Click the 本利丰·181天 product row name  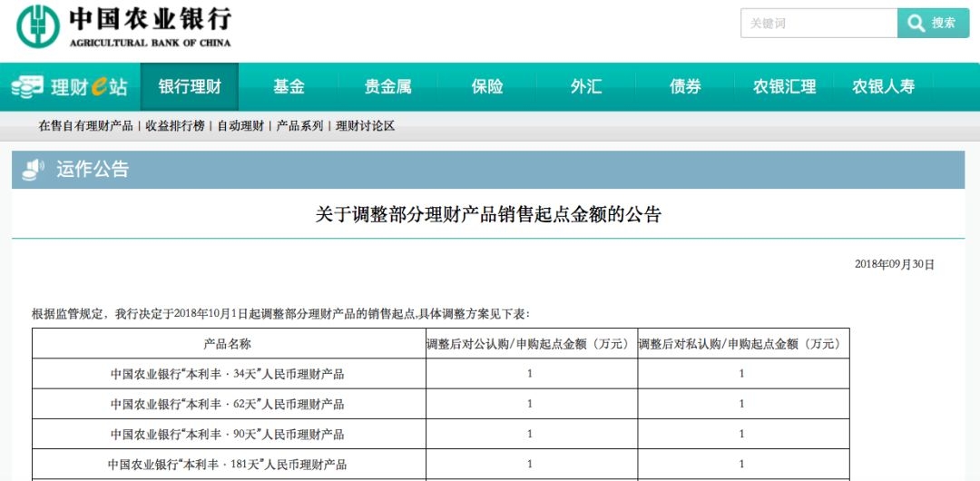(228, 464)
